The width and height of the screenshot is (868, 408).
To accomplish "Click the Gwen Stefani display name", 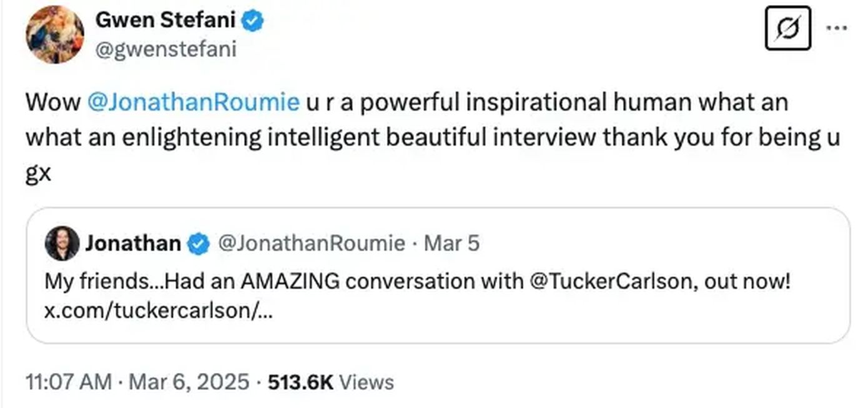I will click(165, 21).
